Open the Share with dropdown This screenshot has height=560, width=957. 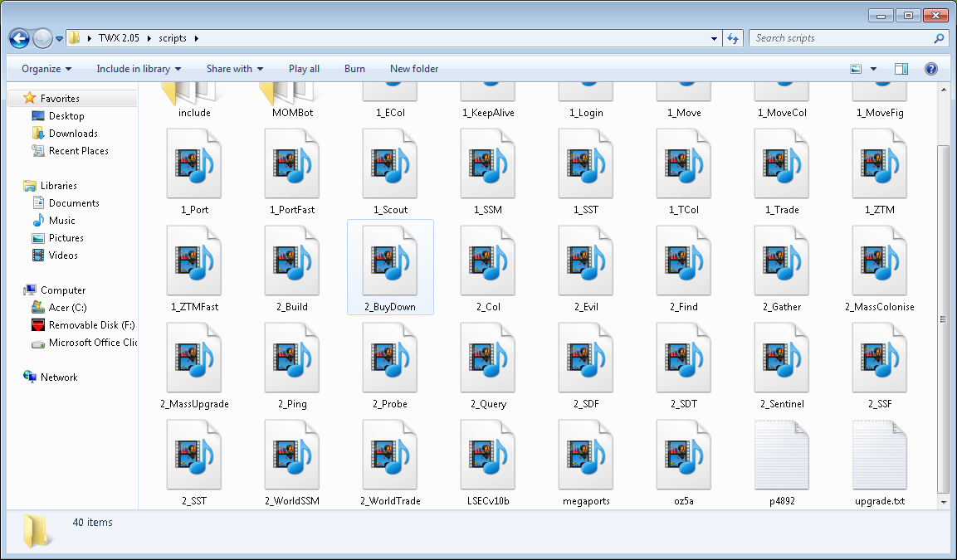235,69
